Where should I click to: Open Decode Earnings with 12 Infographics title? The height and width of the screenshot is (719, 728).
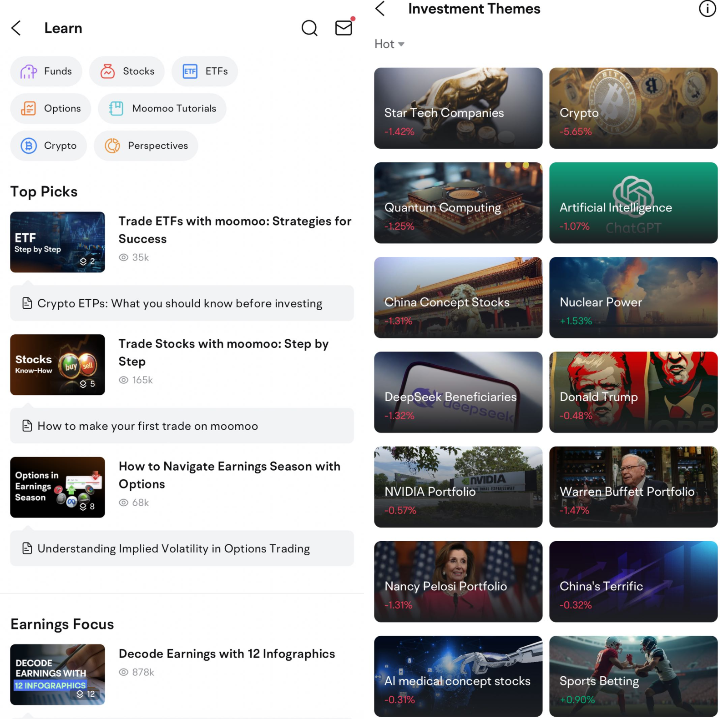click(x=227, y=654)
